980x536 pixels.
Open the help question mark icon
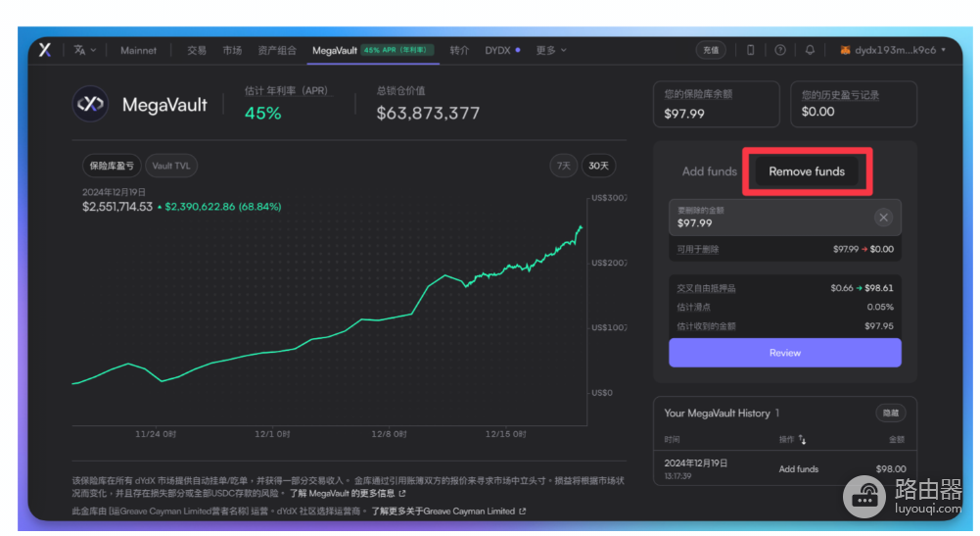point(780,50)
